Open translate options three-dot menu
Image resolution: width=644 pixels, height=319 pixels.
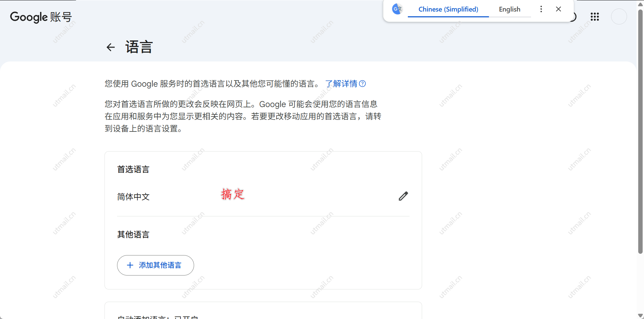[541, 9]
